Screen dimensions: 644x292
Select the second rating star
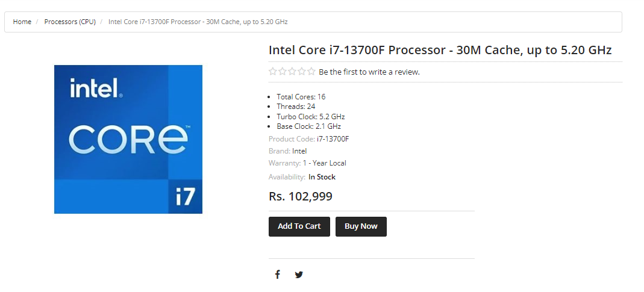click(x=283, y=72)
